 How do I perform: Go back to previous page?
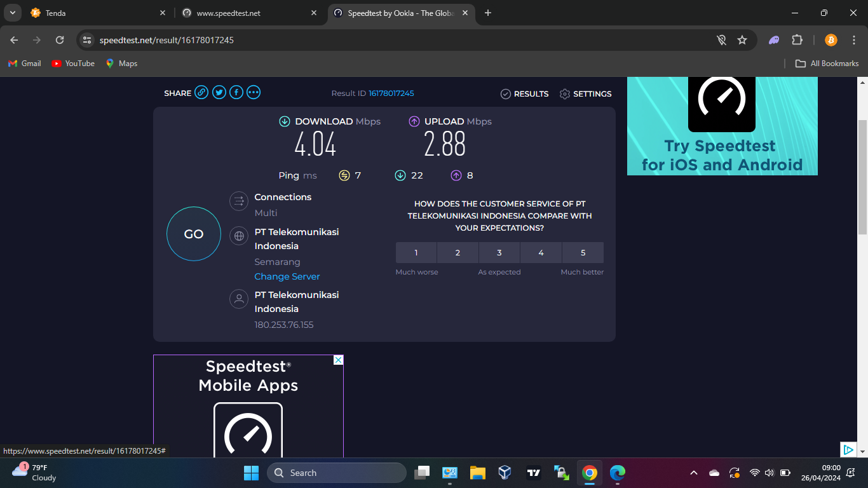point(14,40)
